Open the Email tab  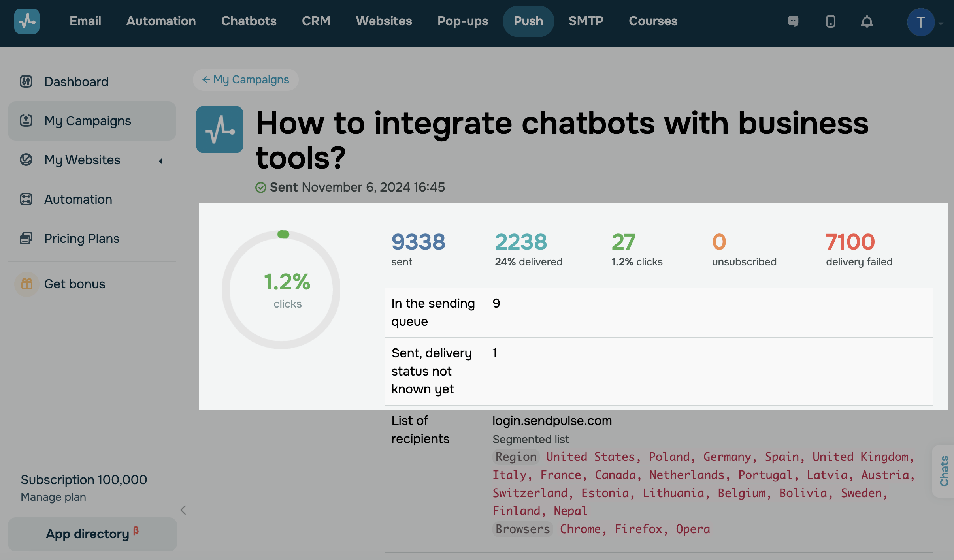tap(85, 21)
